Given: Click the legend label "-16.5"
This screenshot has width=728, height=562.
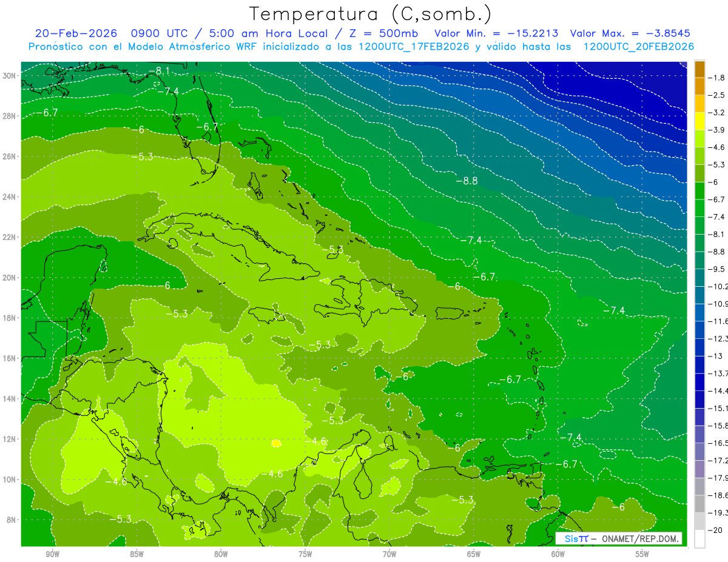Looking at the screenshot, I should coord(718,443).
